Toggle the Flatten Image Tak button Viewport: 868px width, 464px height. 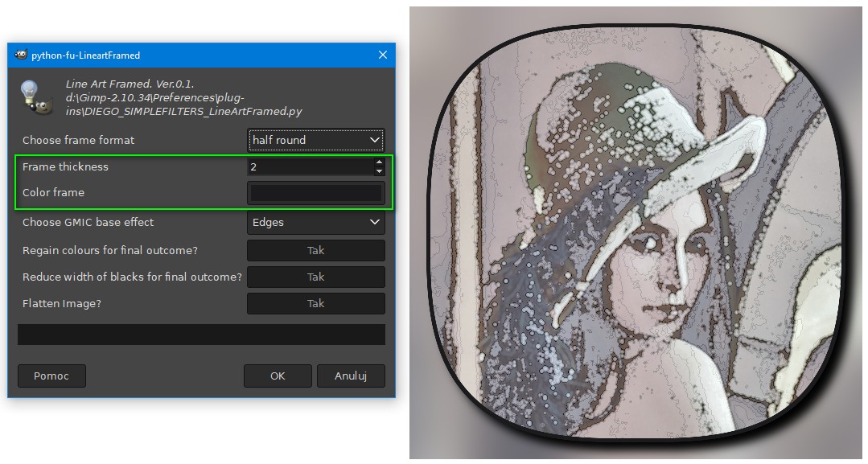[315, 303]
